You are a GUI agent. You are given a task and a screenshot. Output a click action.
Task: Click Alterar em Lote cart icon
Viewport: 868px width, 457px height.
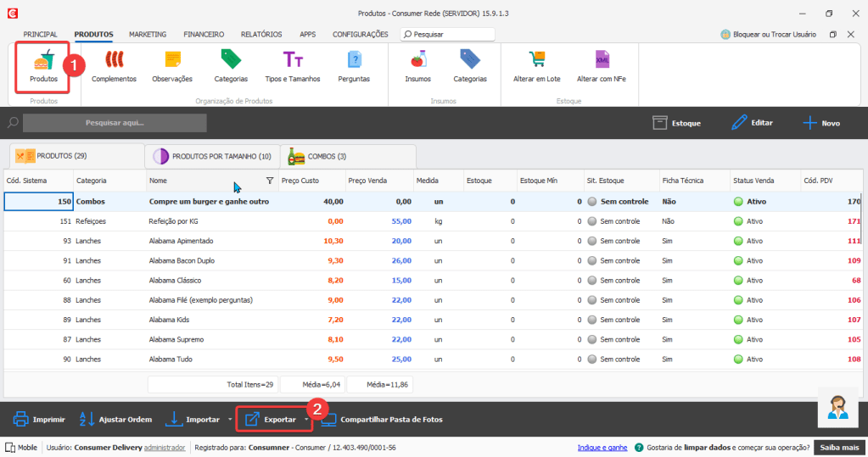pyautogui.click(x=536, y=61)
